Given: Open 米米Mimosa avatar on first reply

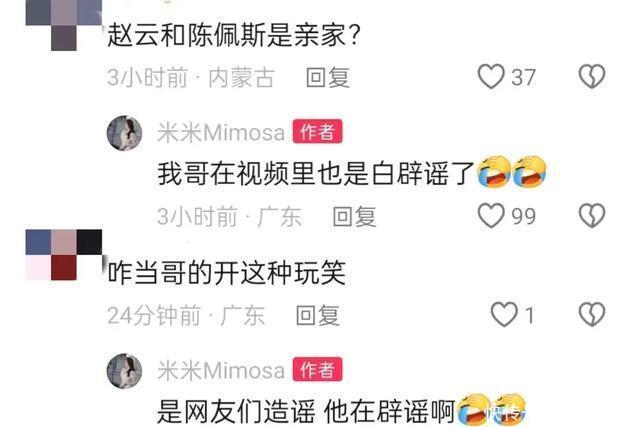Looking at the screenshot, I should (x=124, y=133).
